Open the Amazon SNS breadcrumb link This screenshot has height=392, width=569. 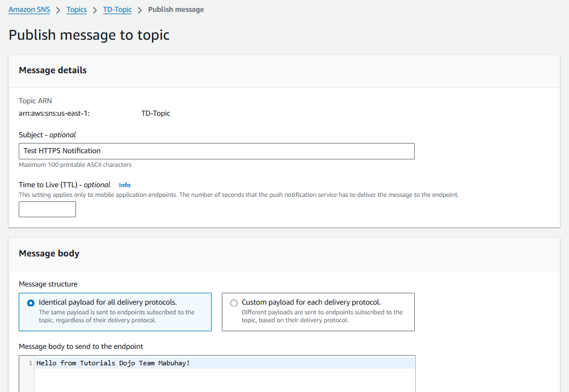(29, 10)
